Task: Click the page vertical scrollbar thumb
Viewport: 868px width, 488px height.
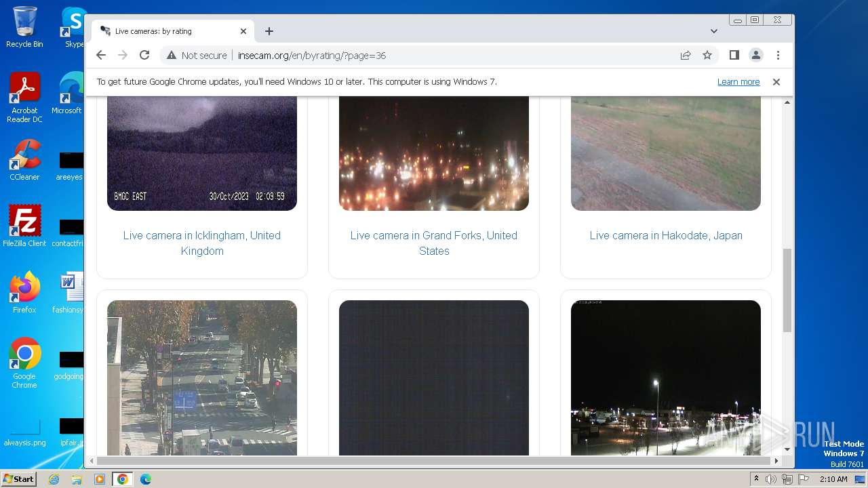Action: [787, 290]
